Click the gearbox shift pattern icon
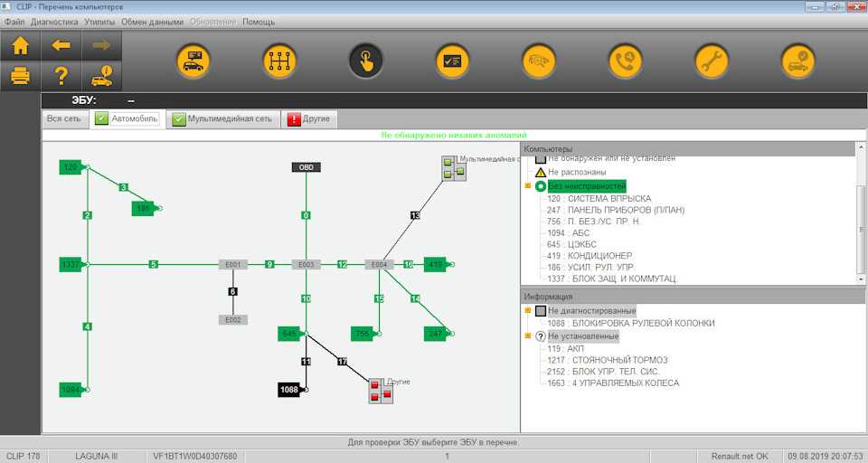Image resolution: width=868 pixels, height=463 pixels. (279, 61)
